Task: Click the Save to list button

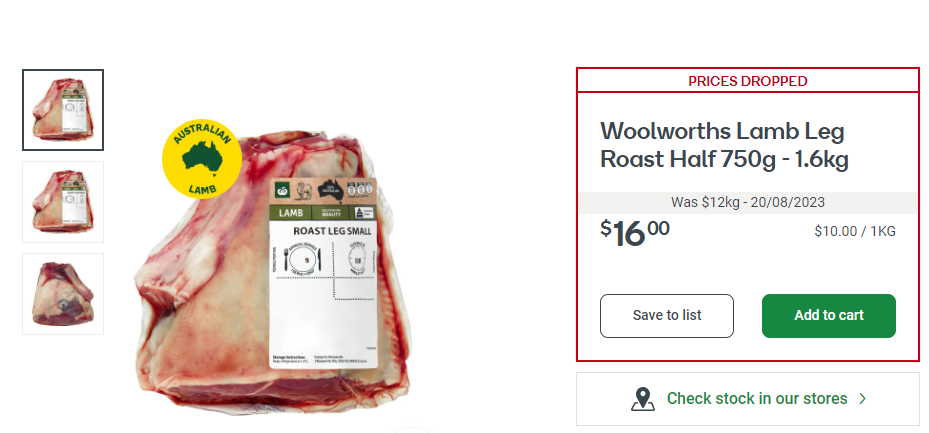Action: pyautogui.click(x=667, y=316)
